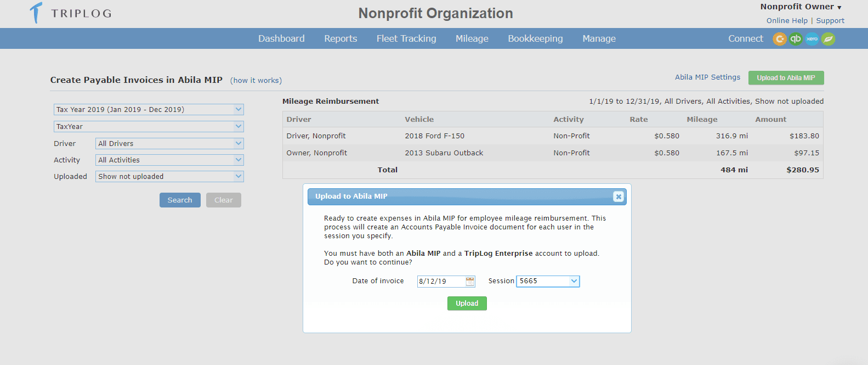
Task: Open the All Activities dropdown
Action: click(169, 160)
